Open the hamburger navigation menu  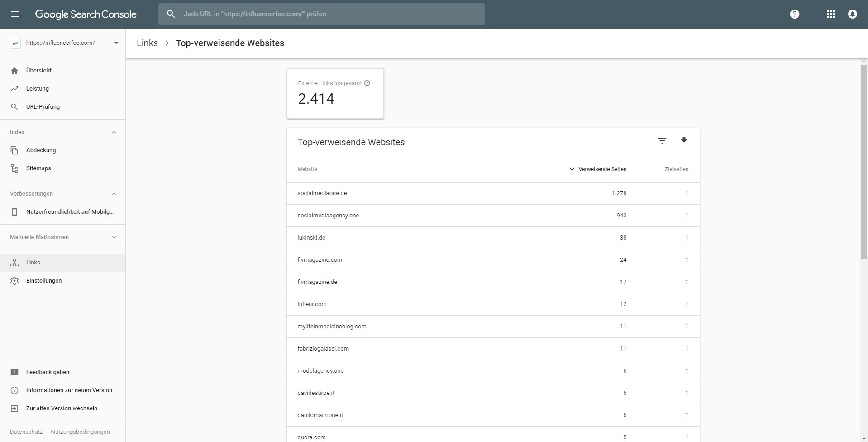pos(15,14)
